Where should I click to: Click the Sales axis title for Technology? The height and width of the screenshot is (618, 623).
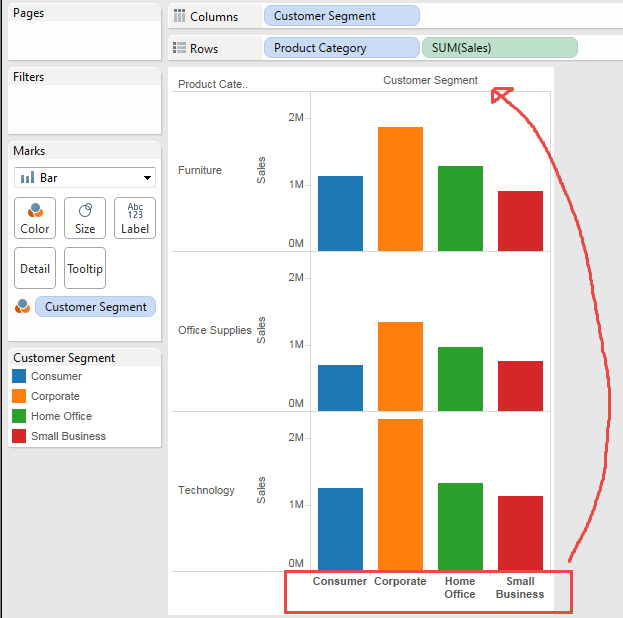[261, 490]
